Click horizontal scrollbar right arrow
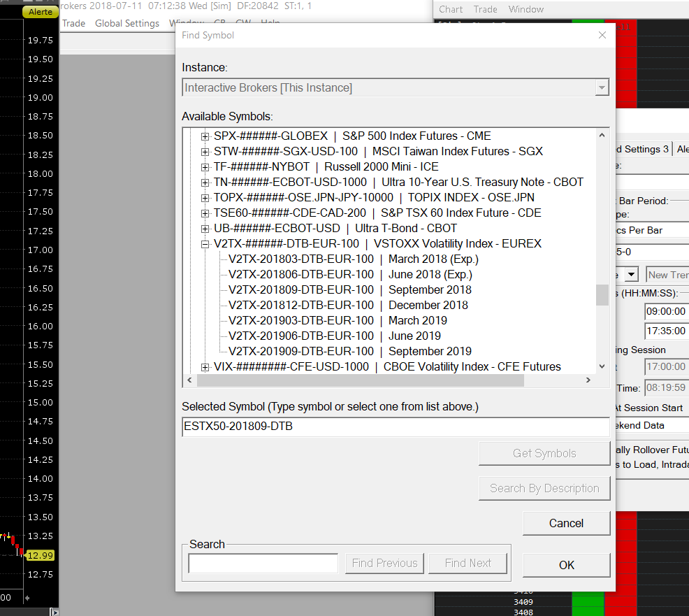 (588, 380)
